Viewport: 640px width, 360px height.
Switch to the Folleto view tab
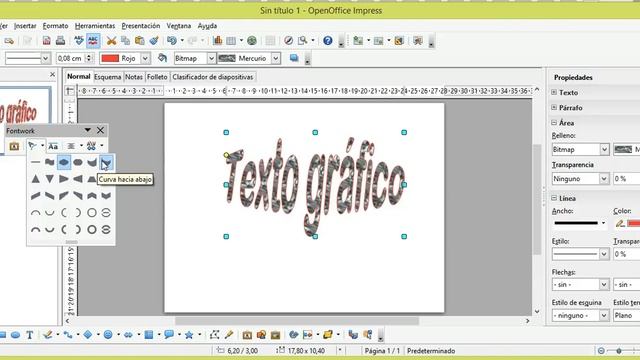157,77
